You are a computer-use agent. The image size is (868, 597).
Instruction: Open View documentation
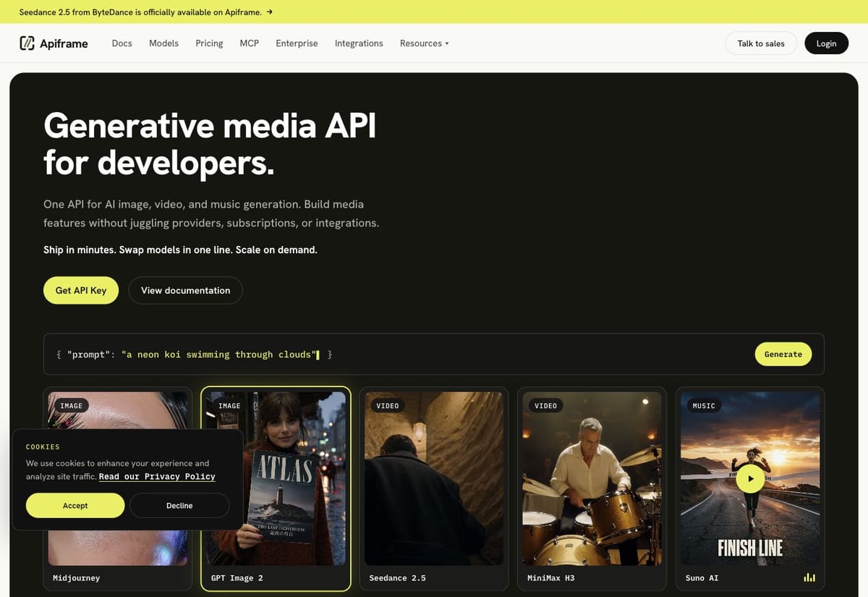click(185, 290)
